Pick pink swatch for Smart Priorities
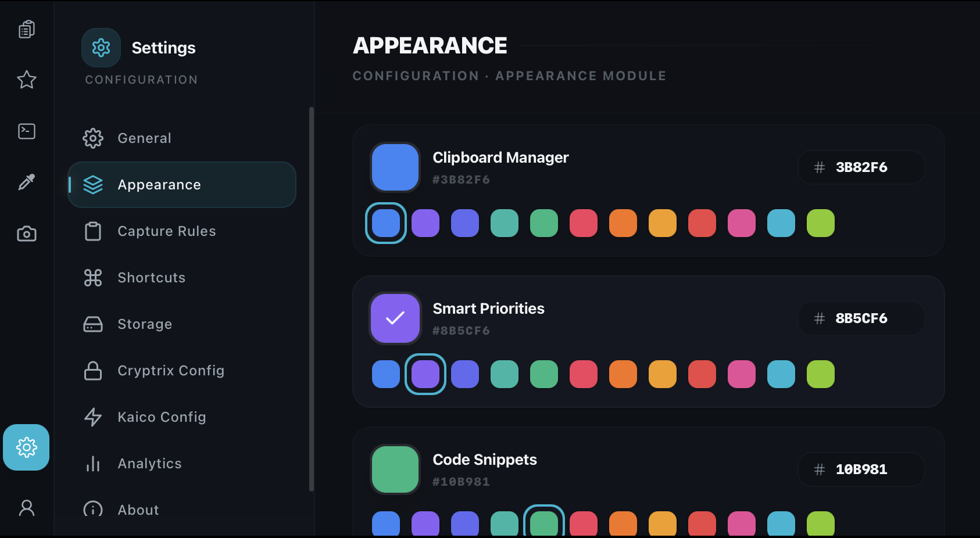This screenshot has width=980, height=538. click(x=742, y=374)
